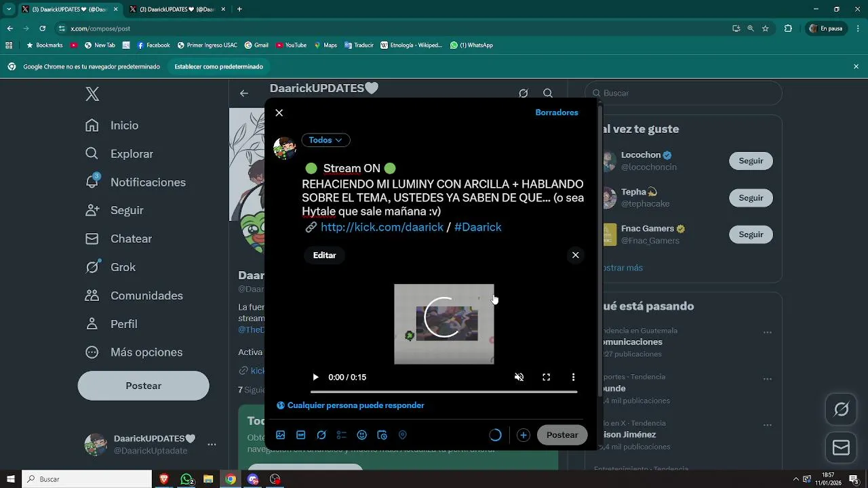
Task: Schedule the post
Action: coord(382,435)
